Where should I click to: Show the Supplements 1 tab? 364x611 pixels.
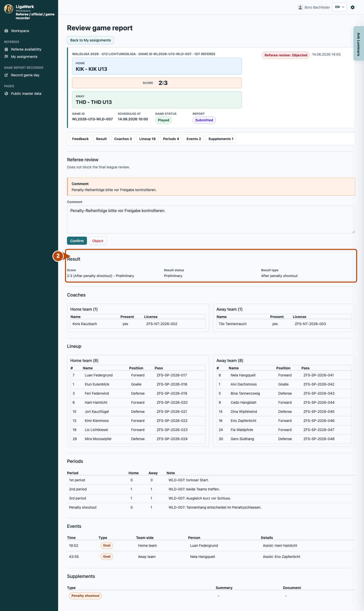[x=221, y=139]
